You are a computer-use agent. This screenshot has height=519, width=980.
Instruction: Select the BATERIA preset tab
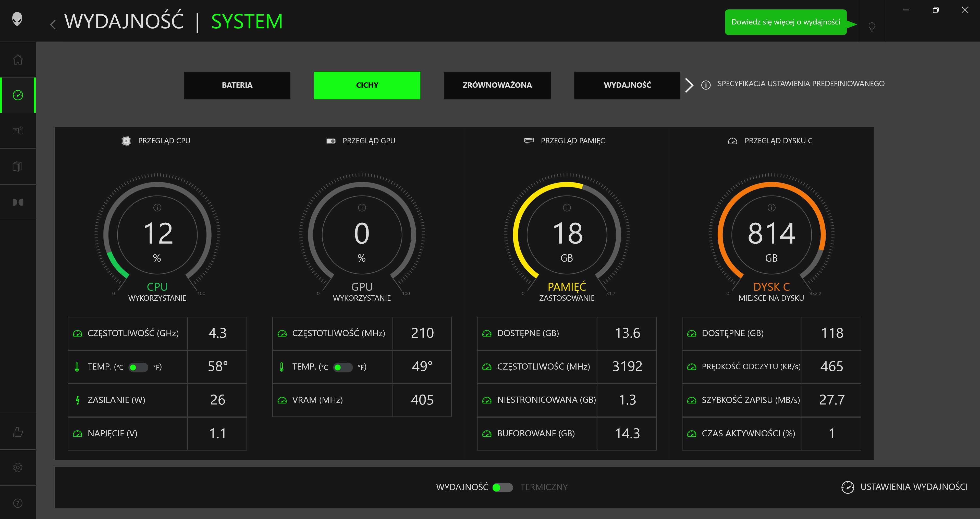coord(237,85)
